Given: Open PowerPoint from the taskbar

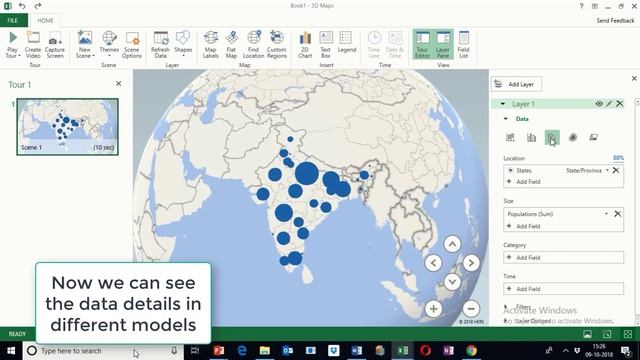Looking at the screenshot, I should coord(219,351).
